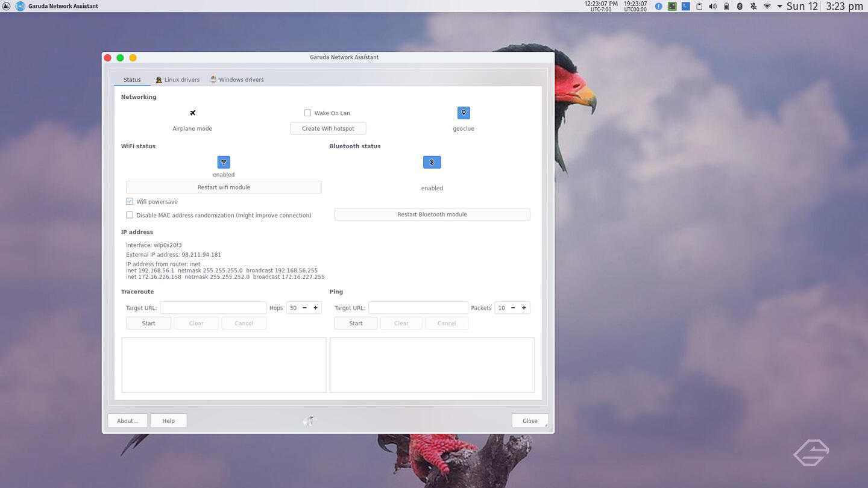This screenshot has width=868, height=488.
Task: Click the inet 172.16.226.158 line
Action: (x=225, y=277)
